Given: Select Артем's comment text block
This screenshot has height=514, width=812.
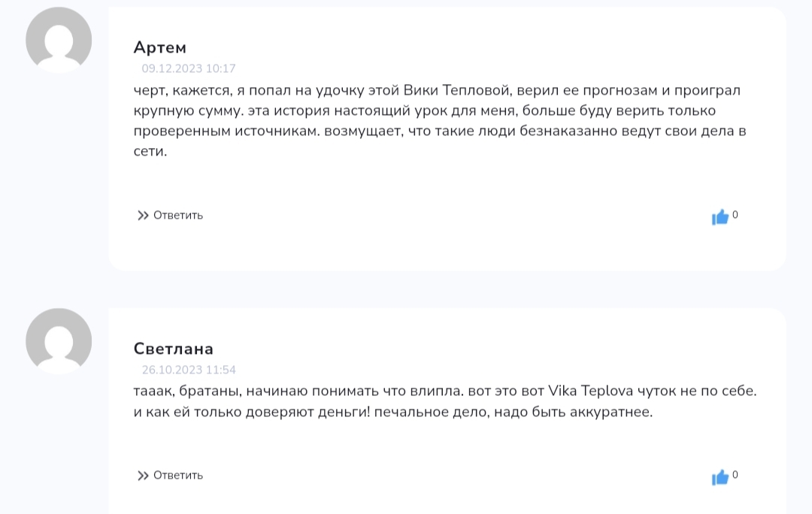Looking at the screenshot, I should pos(436,120).
